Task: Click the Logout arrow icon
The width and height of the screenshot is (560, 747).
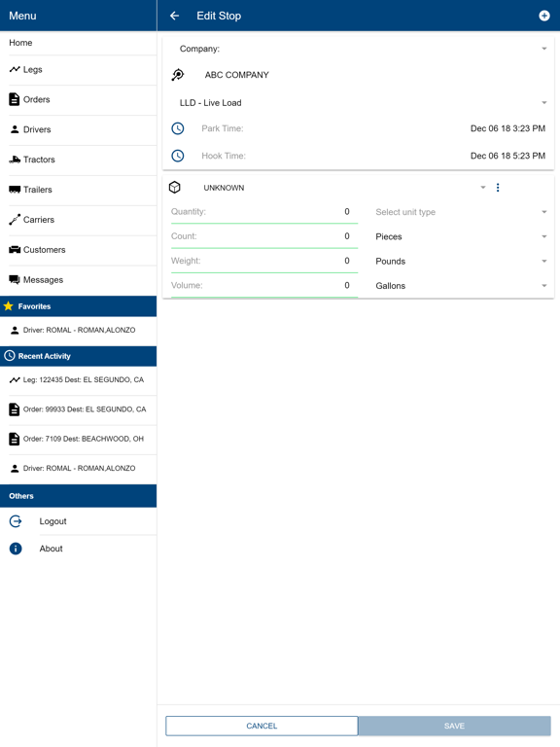Action: [x=16, y=521]
